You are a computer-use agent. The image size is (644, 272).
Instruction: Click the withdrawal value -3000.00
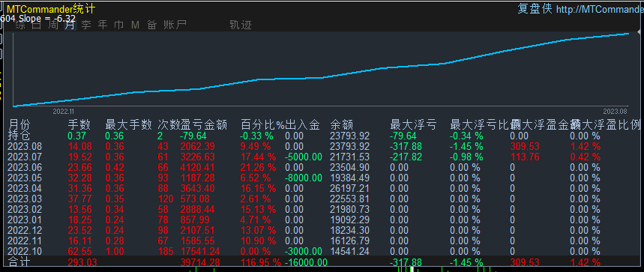304,251
